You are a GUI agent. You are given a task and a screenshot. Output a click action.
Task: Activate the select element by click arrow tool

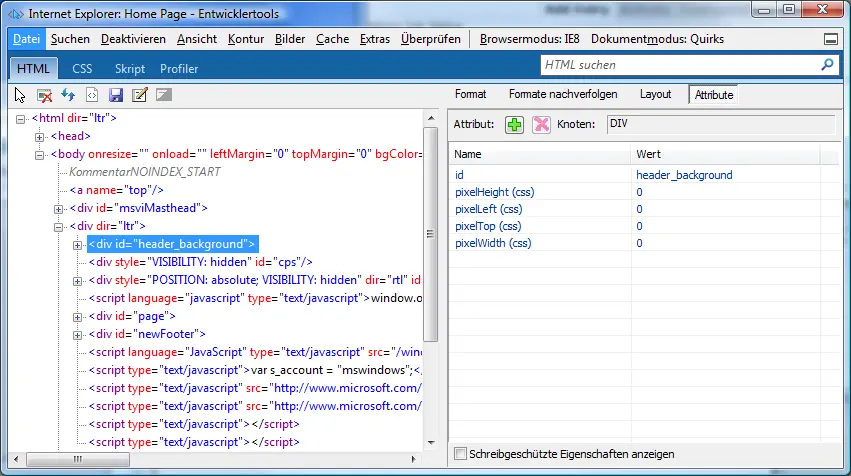(20, 96)
